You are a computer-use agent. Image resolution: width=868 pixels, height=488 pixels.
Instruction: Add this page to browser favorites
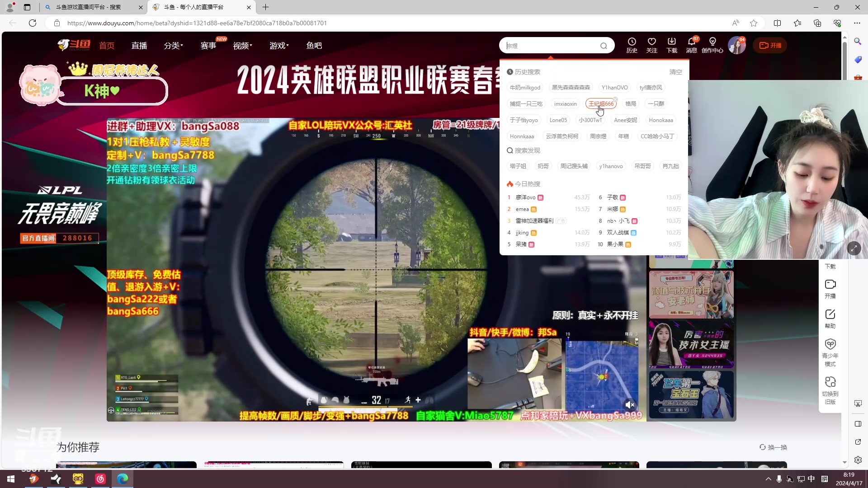753,23
